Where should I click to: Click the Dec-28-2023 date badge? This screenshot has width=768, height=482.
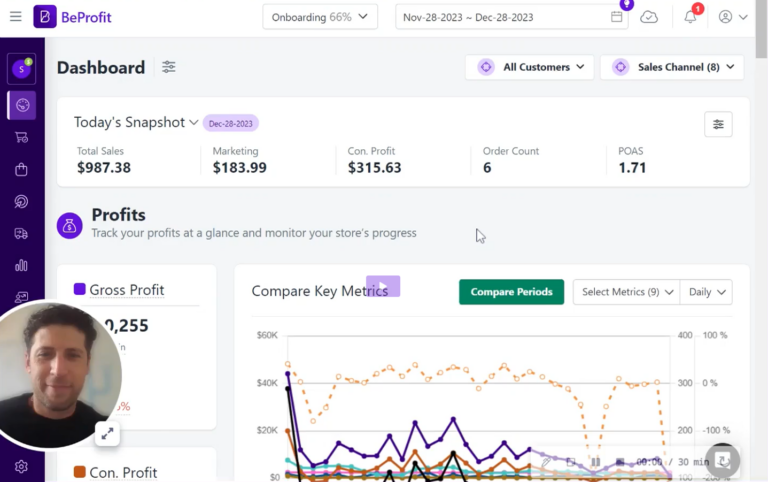point(231,123)
